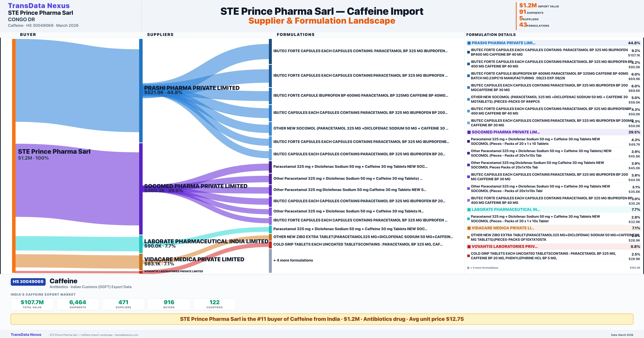Click the 471 Suppliers stat card

click(x=123, y=304)
